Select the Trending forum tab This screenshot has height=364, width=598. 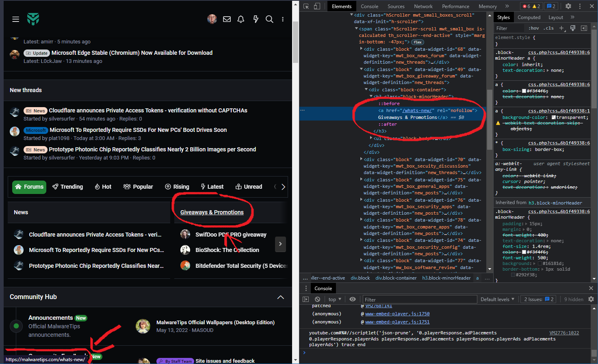68,187
